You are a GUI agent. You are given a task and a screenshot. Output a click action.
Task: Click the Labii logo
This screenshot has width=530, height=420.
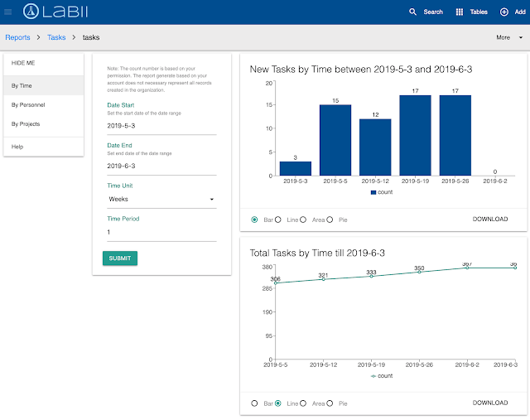click(x=55, y=12)
